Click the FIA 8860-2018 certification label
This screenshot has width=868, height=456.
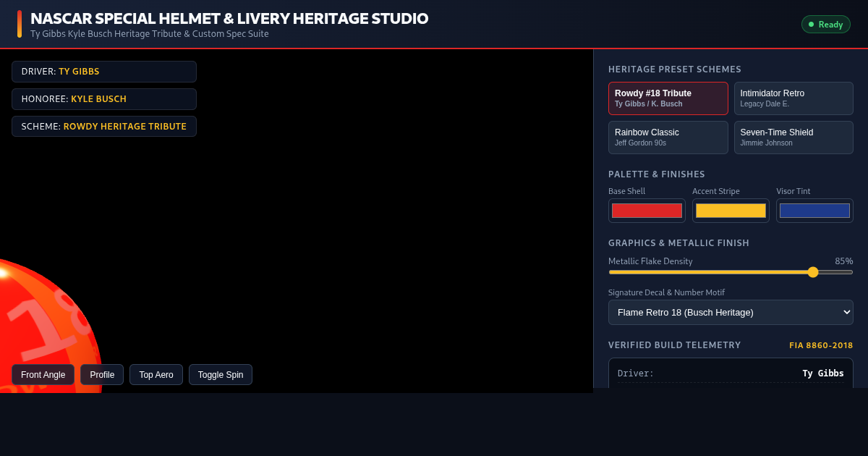pos(821,345)
